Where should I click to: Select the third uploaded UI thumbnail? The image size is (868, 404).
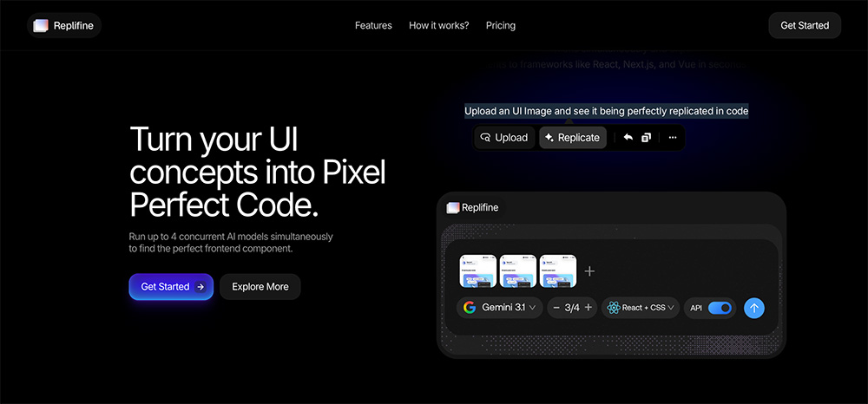(557, 270)
